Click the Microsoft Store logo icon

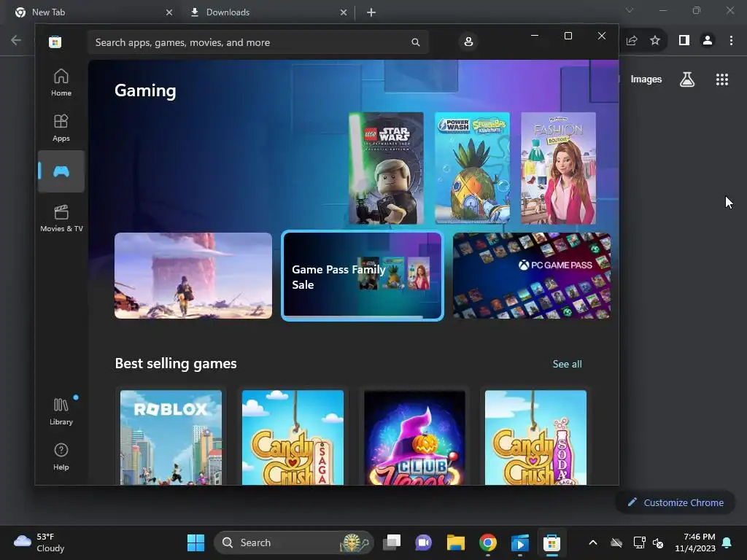click(x=55, y=42)
